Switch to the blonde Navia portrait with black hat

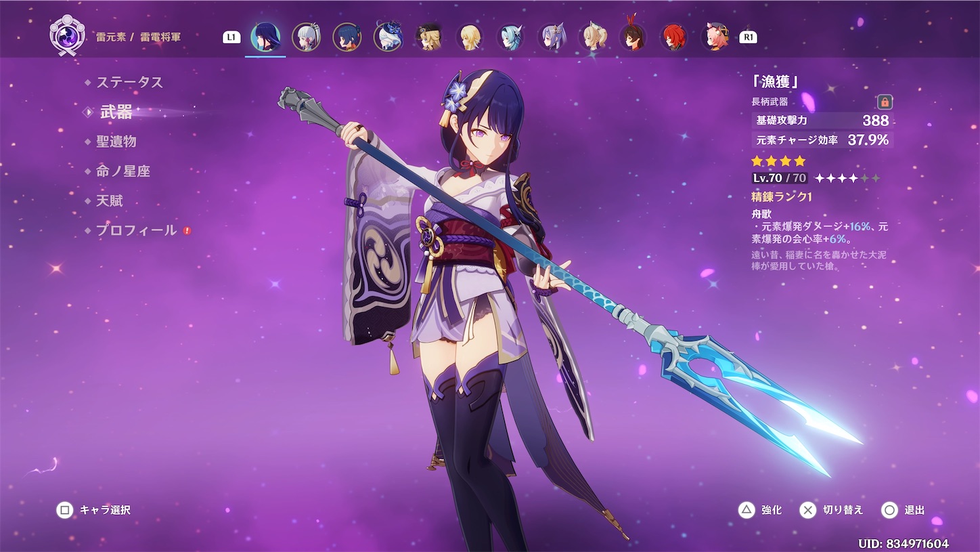428,37
